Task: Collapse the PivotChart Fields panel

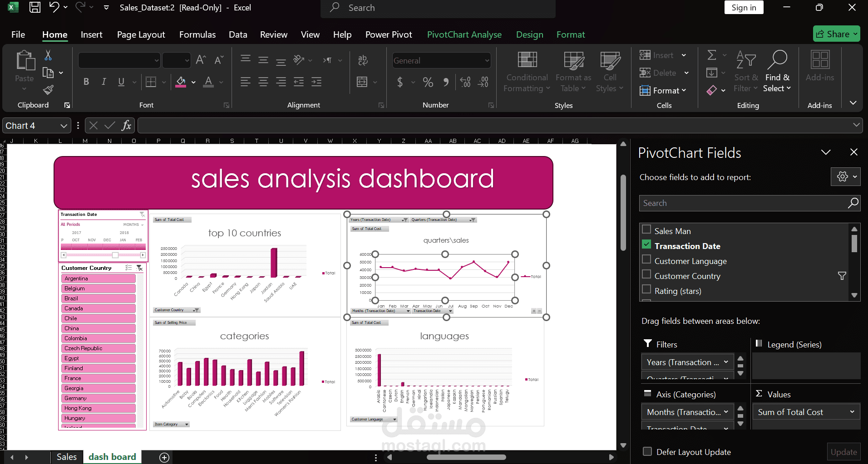Action: pos(826,152)
